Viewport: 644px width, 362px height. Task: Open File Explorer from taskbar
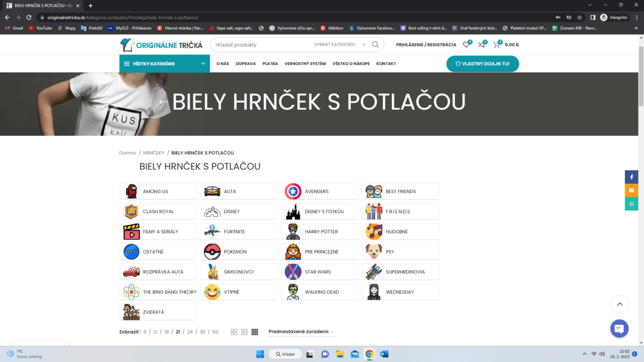(340, 354)
